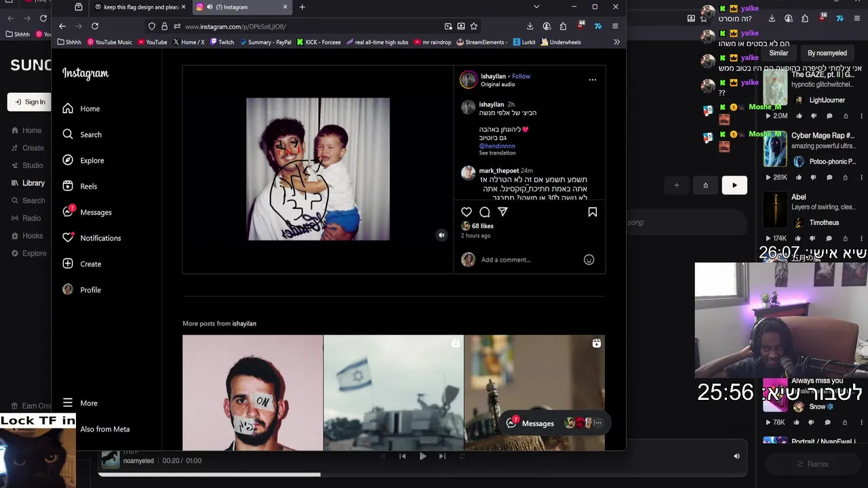Screen dimensions: 868x488
Task: Open emoji picker in comment box
Action: click(589, 260)
